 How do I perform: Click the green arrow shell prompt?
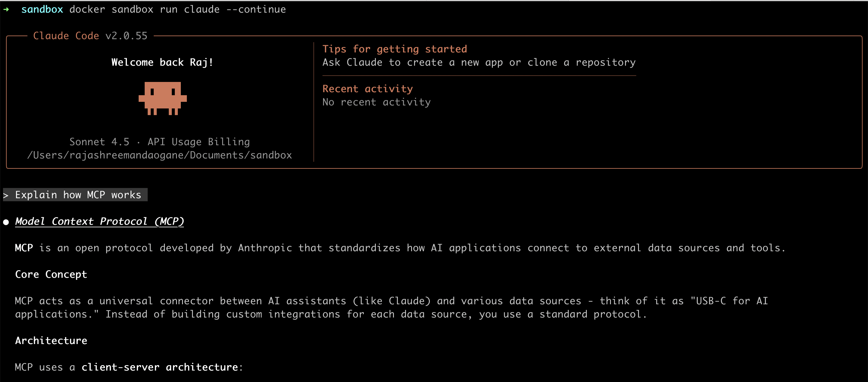pos(6,9)
